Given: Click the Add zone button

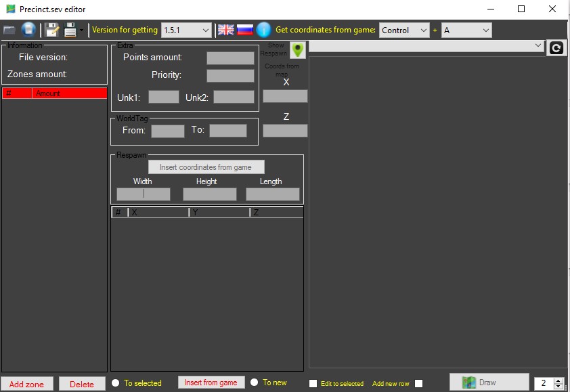Looking at the screenshot, I should tap(27, 384).
